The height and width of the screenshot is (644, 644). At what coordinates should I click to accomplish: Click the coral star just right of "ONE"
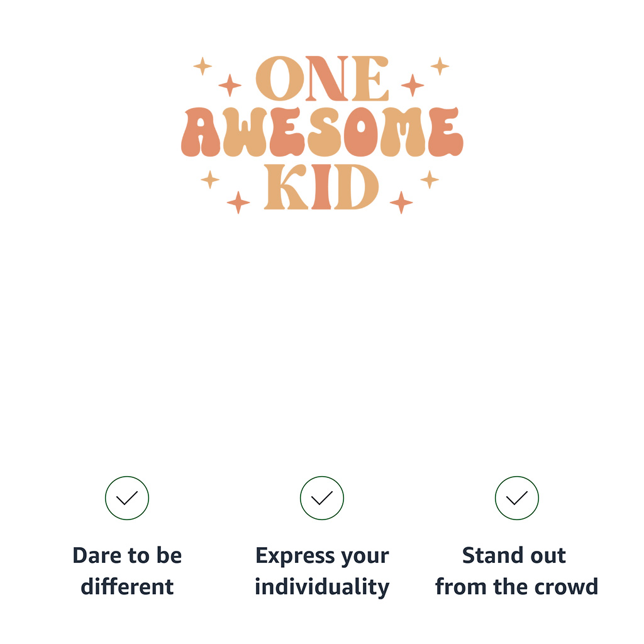click(413, 85)
